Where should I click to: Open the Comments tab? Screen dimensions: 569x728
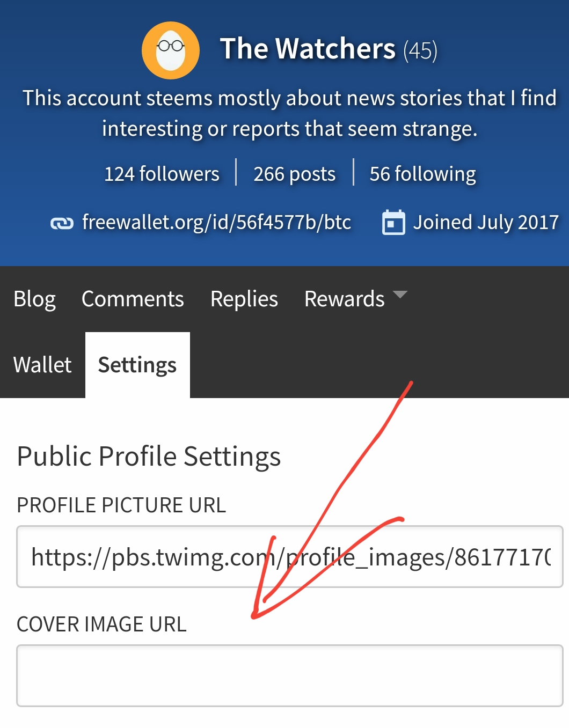(x=133, y=299)
